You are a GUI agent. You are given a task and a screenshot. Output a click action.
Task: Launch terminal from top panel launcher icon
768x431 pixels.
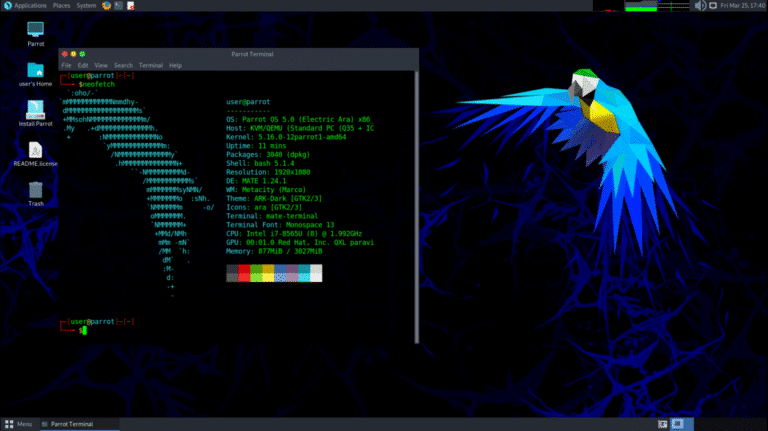(119, 5)
